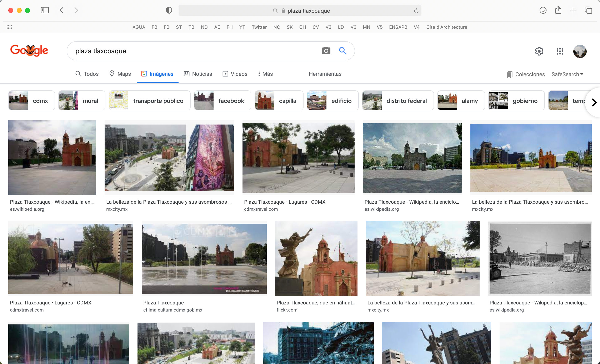Open the Twitter bookmark

[x=259, y=27]
